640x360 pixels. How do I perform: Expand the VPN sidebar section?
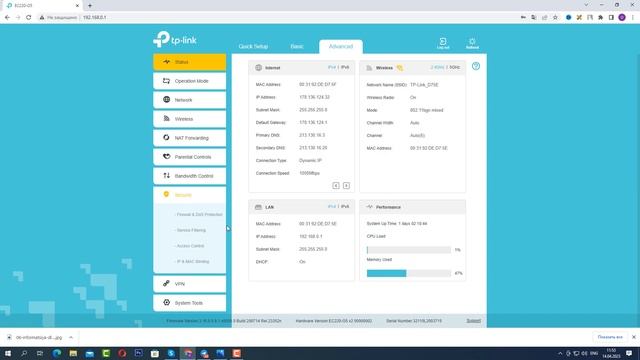(x=189, y=284)
